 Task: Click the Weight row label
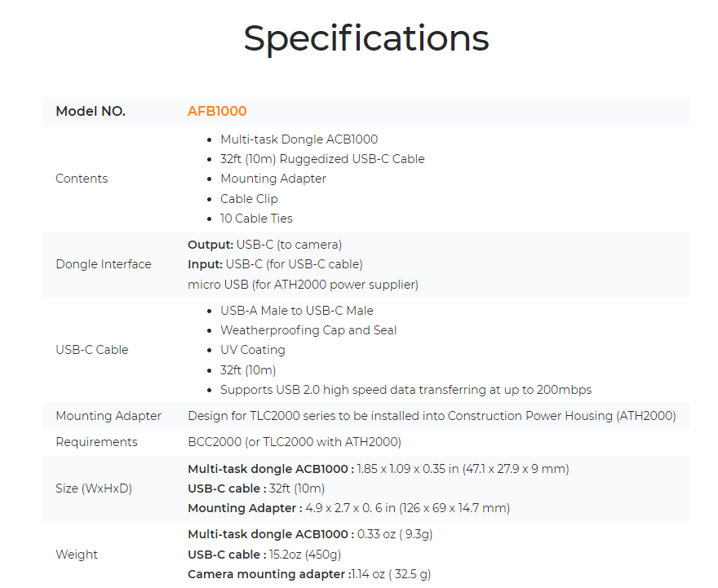[x=77, y=555]
